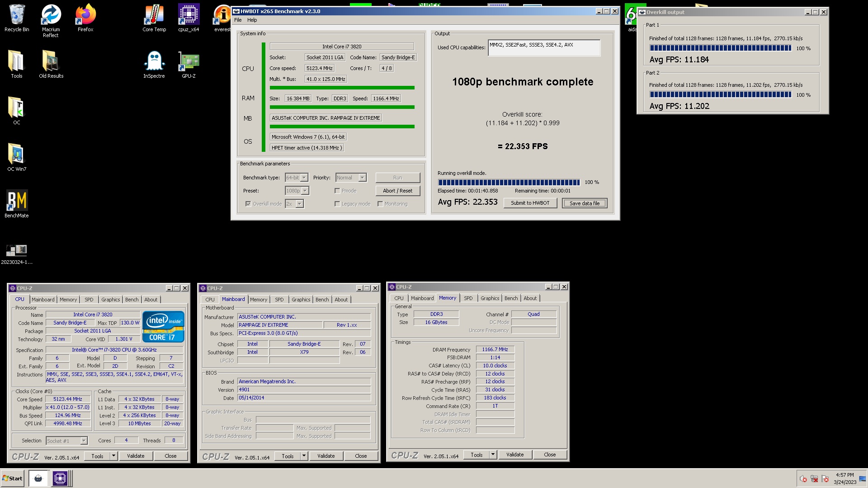
Task: Click Validate in the first CPU-Z window
Action: pyautogui.click(x=136, y=456)
